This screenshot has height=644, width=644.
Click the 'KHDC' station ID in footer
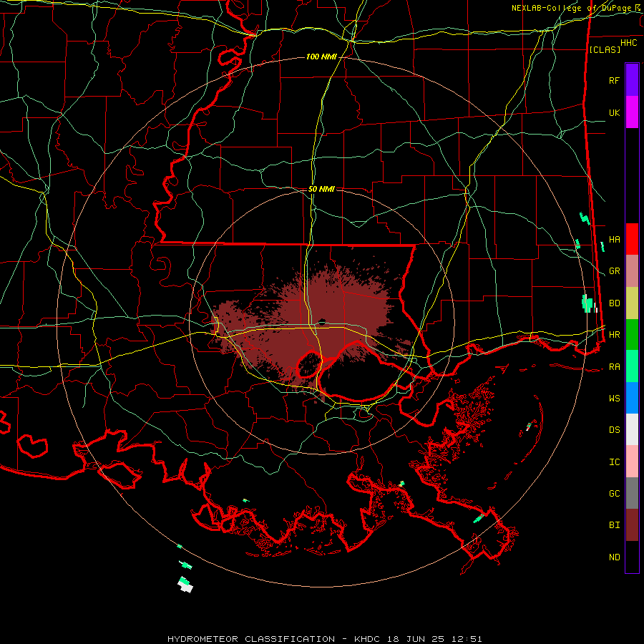click(368, 639)
